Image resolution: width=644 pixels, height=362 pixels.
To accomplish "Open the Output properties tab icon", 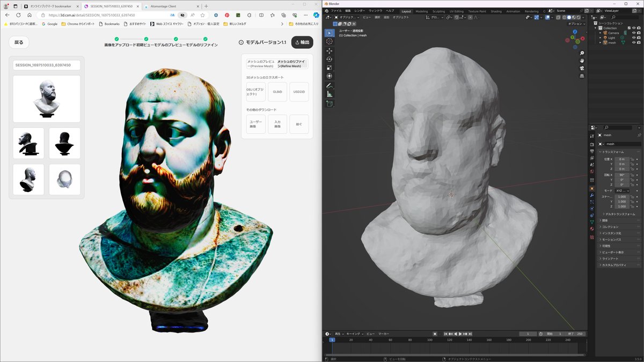I will click(x=592, y=151).
